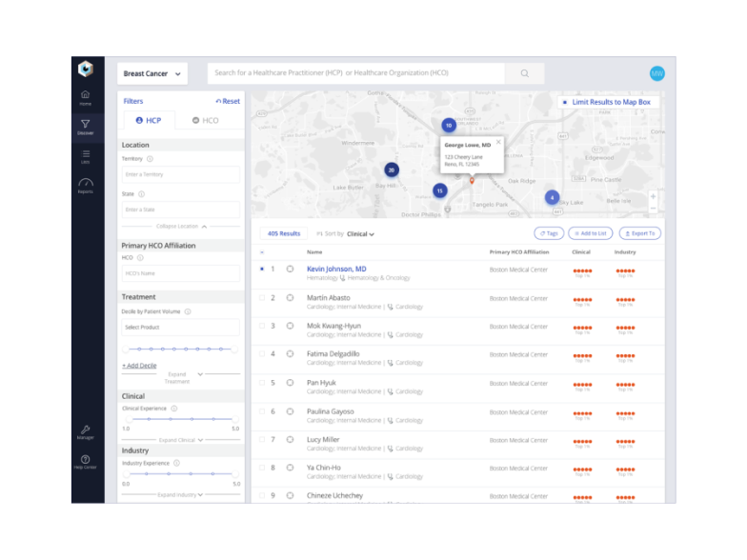Screen dimensions: 747x560
Task: Click target icon beside Mok Kwang-Hyun
Action: coord(290,326)
